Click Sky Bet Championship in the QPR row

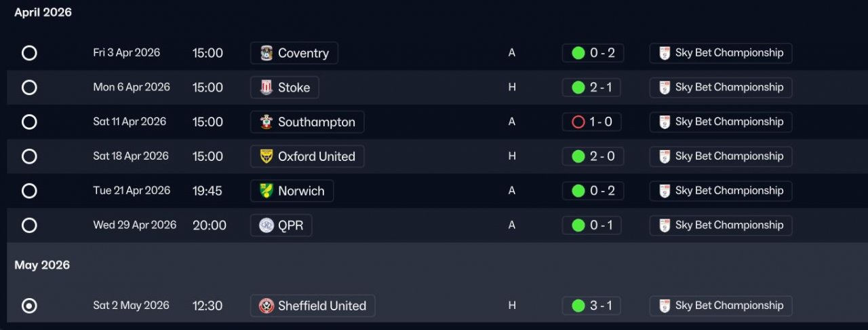pyautogui.click(x=729, y=225)
